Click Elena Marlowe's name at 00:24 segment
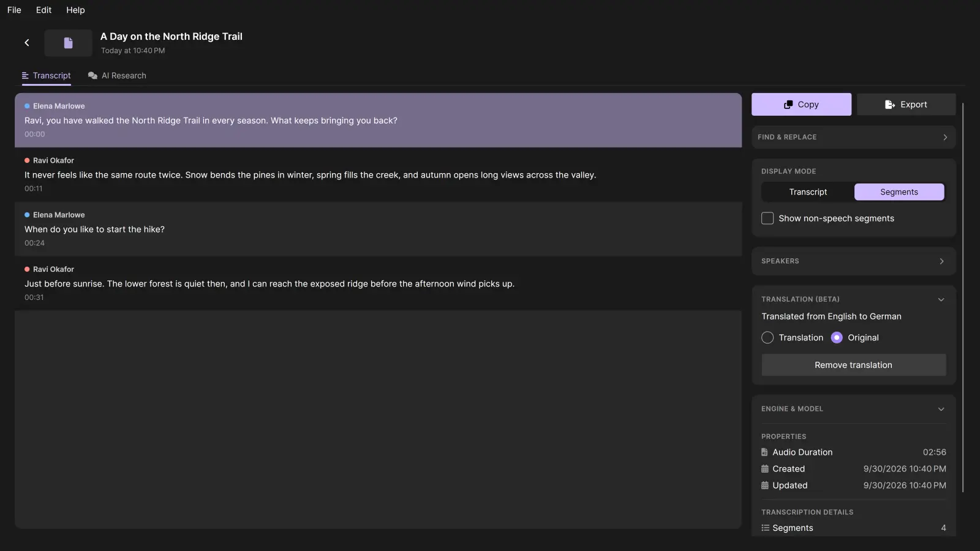 (x=59, y=215)
